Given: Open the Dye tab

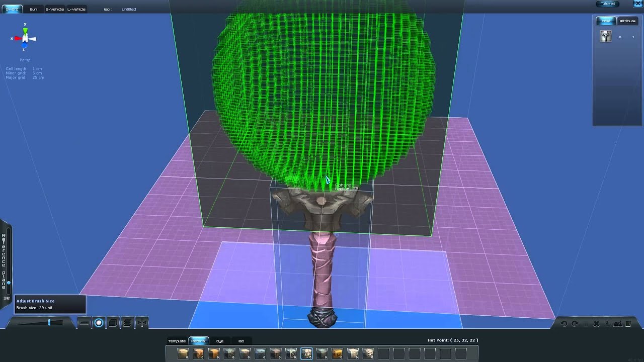Looking at the screenshot, I should [x=220, y=341].
